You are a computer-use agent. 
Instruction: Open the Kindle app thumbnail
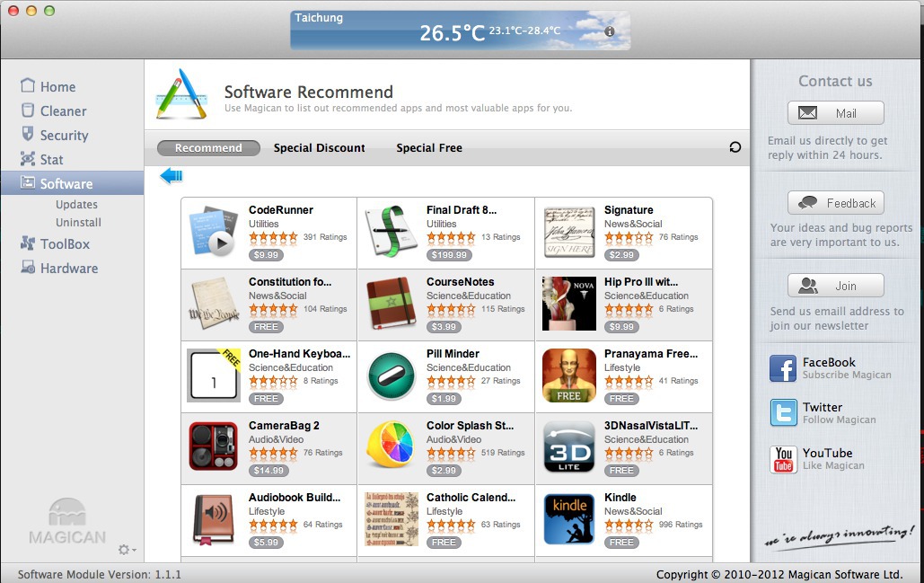[568, 518]
